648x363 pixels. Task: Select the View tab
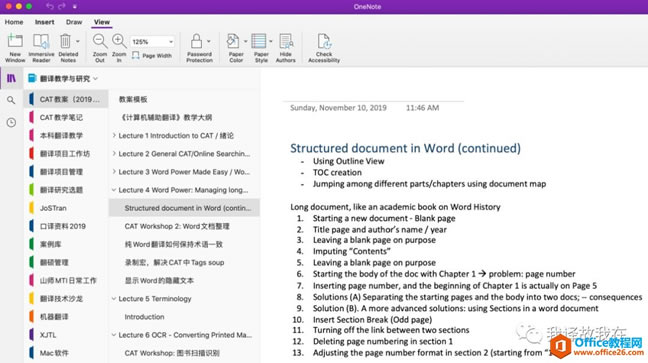102,22
